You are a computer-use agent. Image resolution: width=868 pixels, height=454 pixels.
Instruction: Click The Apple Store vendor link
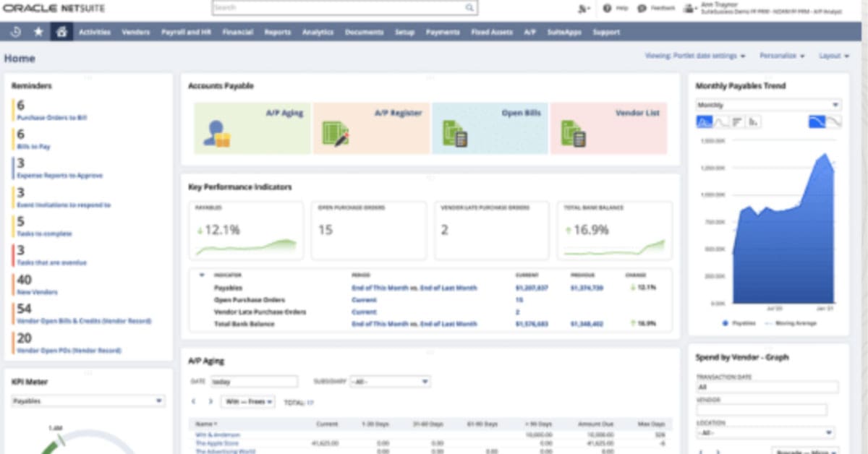(x=217, y=443)
